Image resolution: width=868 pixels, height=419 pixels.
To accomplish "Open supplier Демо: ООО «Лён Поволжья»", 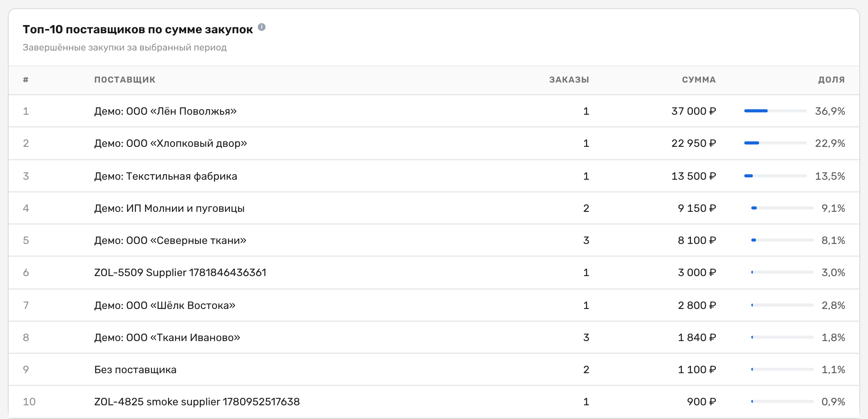I will pos(165,111).
